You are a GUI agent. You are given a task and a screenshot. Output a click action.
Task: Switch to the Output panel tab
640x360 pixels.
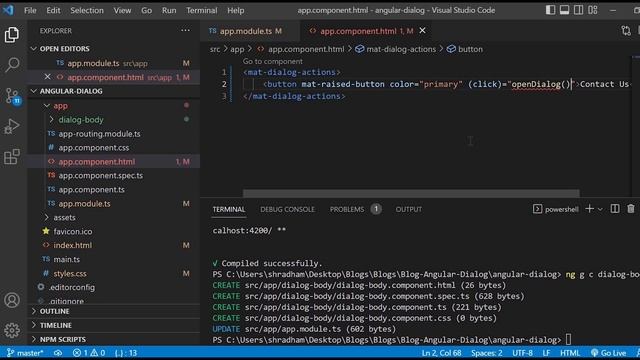tap(409, 209)
